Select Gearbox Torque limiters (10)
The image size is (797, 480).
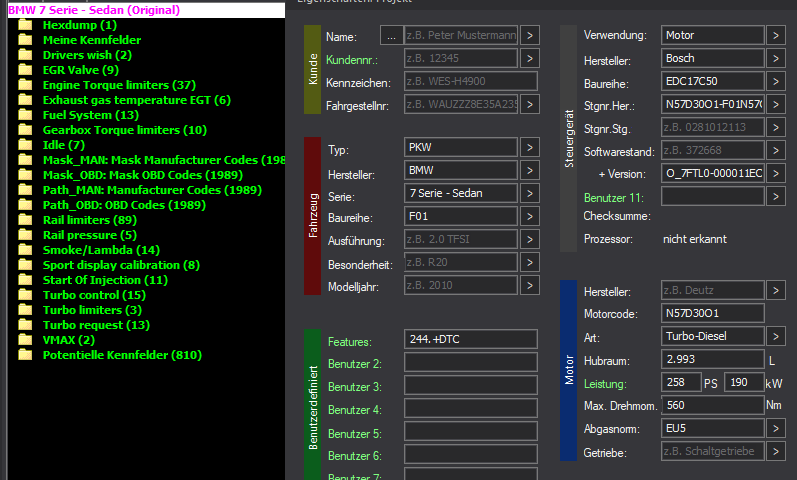125,130
